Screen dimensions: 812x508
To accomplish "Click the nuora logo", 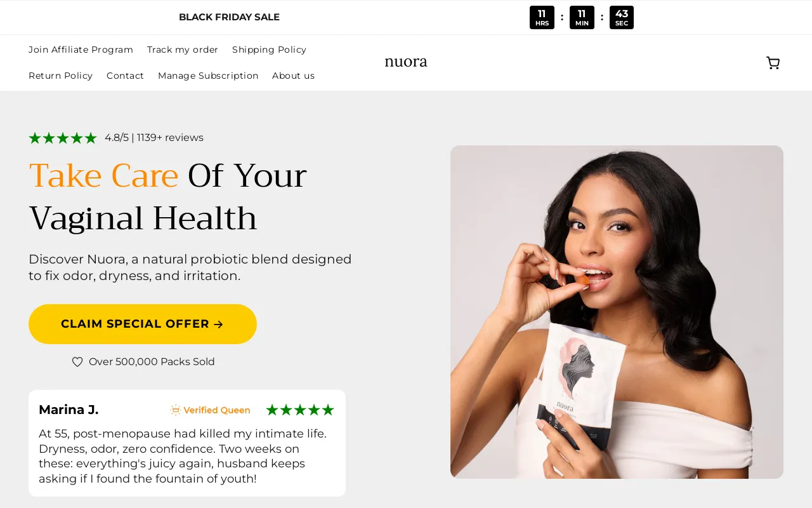I will coord(406,62).
